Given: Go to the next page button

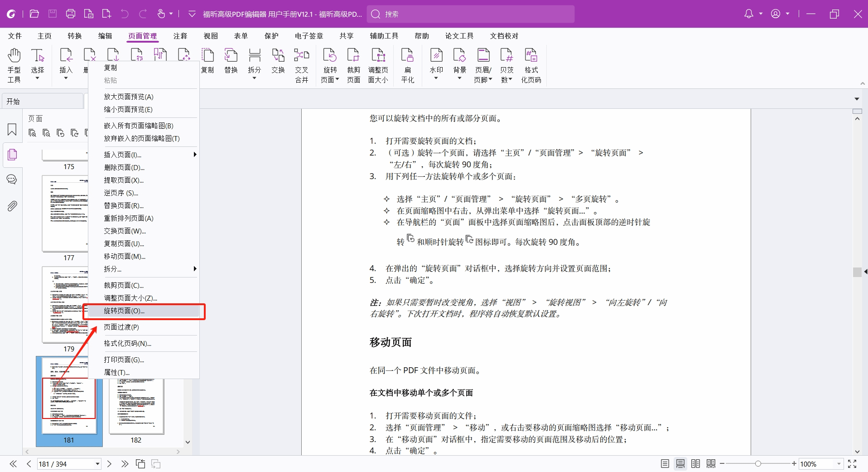Looking at the screenshot, I should tap(109, 464).
